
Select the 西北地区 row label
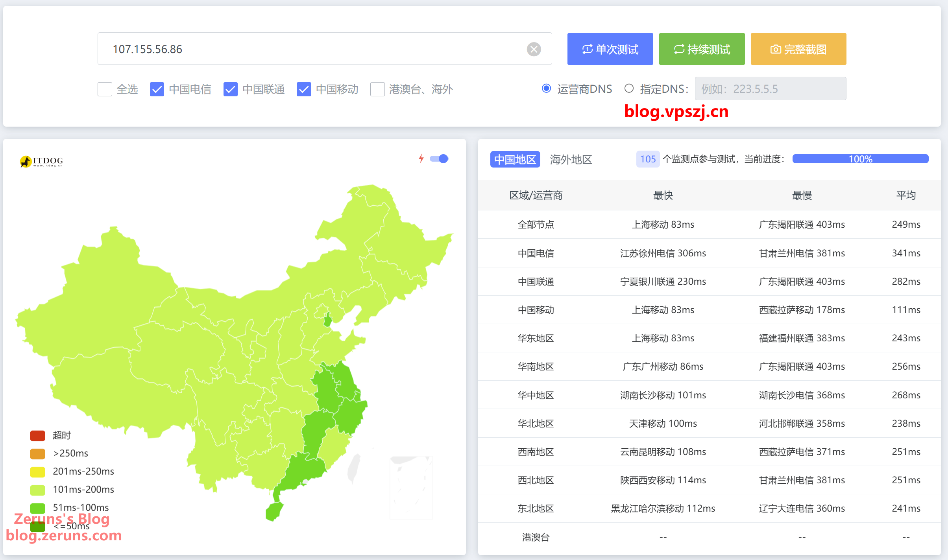pyautogui.click(x=536, y=480)
